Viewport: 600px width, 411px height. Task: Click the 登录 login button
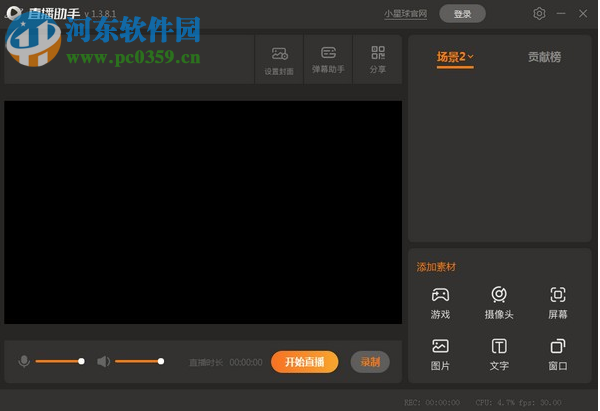(462, 14)
